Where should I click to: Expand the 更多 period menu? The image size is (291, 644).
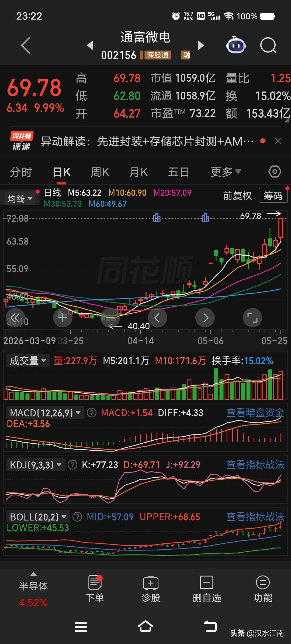pyautogui.click(x=226, y=172)
